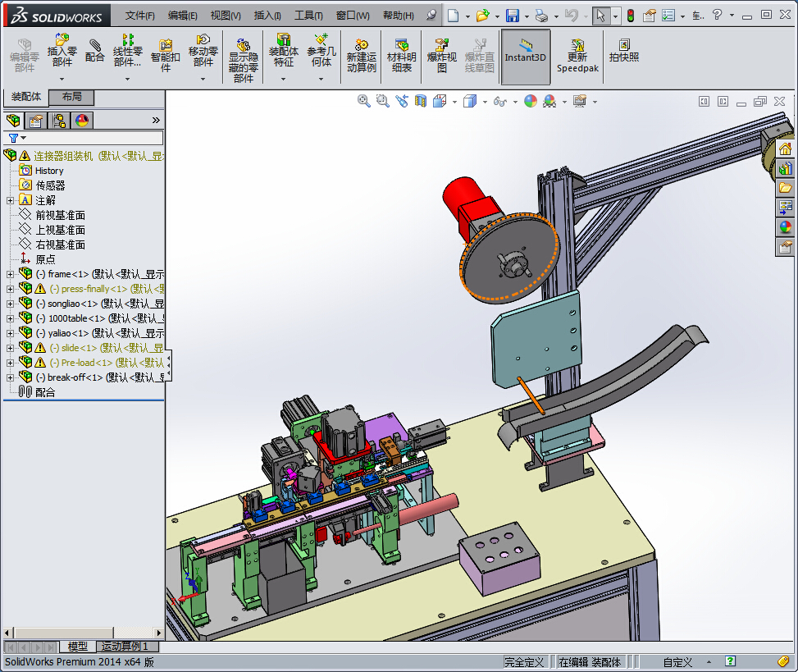Click Apply Scene icon in view toolbar

click(x=549, y=101)
